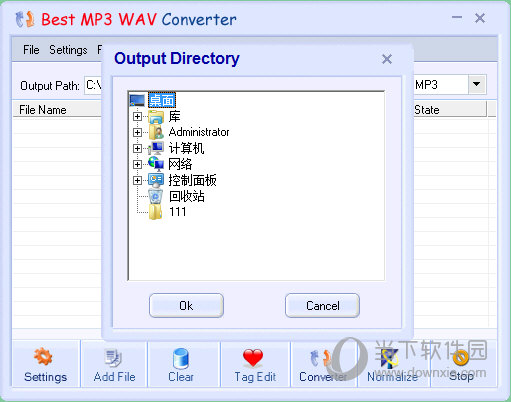Select the 网络 label in the tree
Image resolution: width=511 pixels, height=402 pixels.
click(x=180, y=164)
